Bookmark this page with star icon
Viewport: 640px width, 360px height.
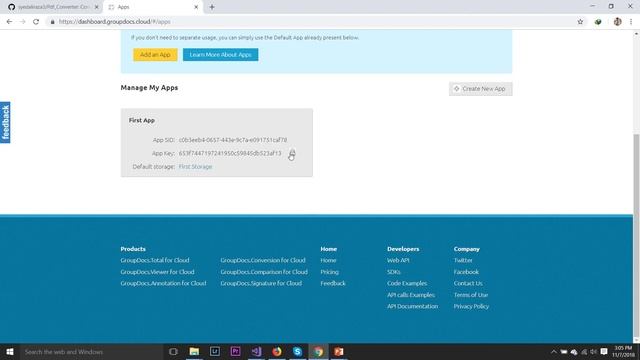coord(580,22)
